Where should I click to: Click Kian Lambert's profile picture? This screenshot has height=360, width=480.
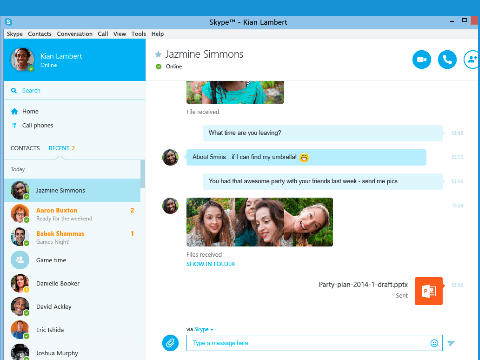pyautogui.click(x=22, y=59)
